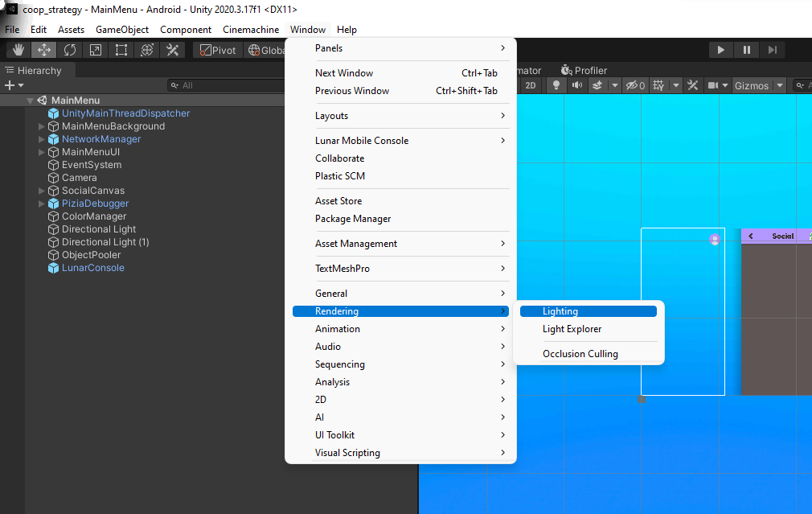Viewport: 812px width, 514px height.
Task: Expand the NetworkManager hierarchy item
Action: (42, 139)
